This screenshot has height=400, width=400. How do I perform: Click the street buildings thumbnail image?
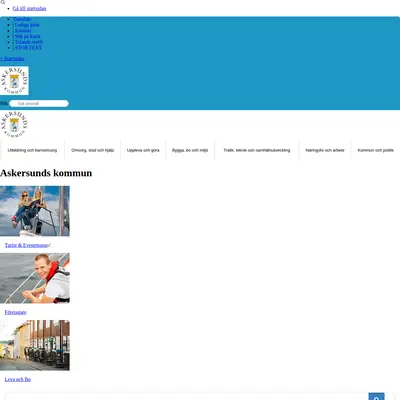coord(35,345)
